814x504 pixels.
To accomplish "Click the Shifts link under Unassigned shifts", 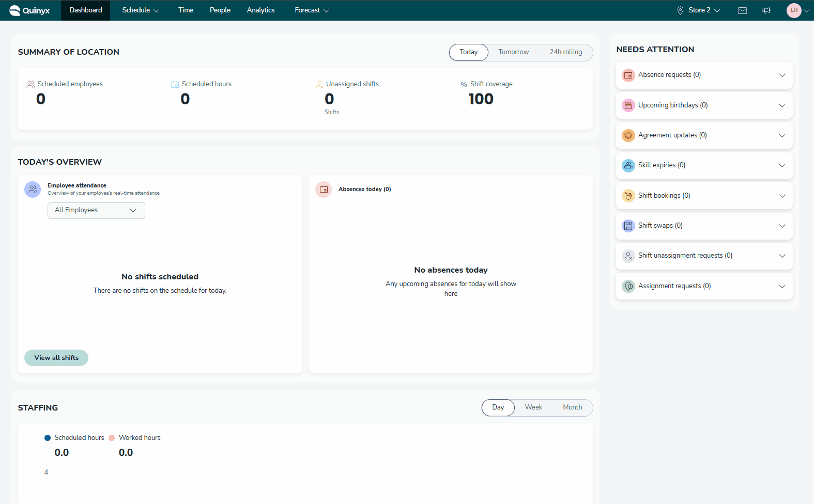I will (332, 112).
